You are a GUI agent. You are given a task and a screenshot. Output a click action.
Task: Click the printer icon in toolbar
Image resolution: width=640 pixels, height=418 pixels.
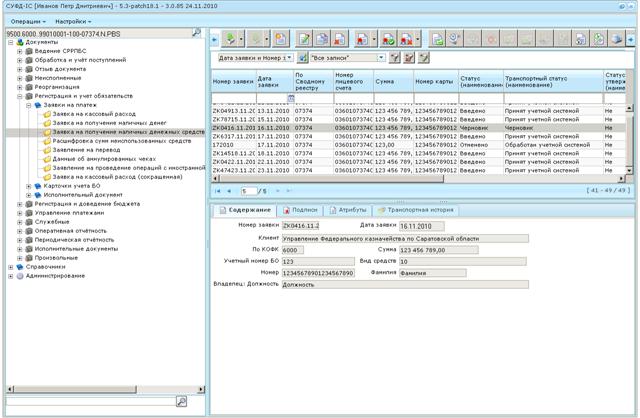tap(617, 39)
